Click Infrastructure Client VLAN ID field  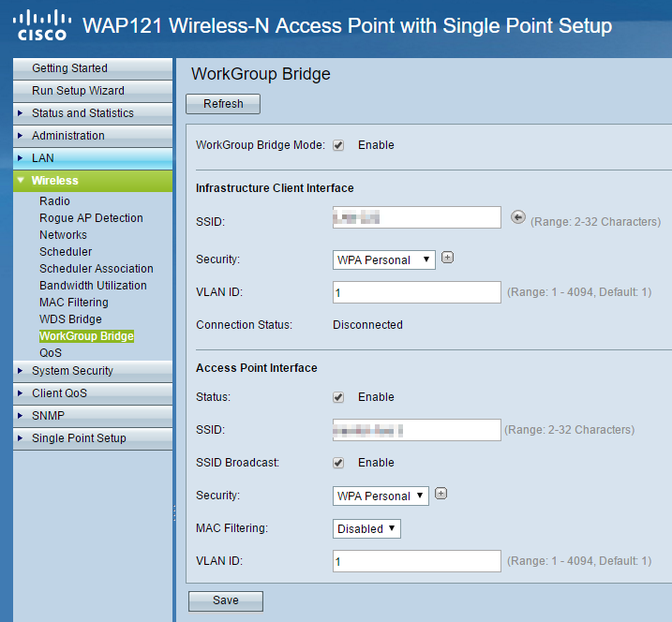coord(417,292)
